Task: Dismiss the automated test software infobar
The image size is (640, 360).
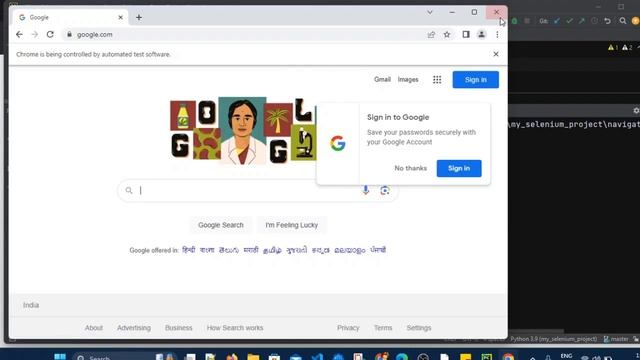Action: click(x=496, y=54)
